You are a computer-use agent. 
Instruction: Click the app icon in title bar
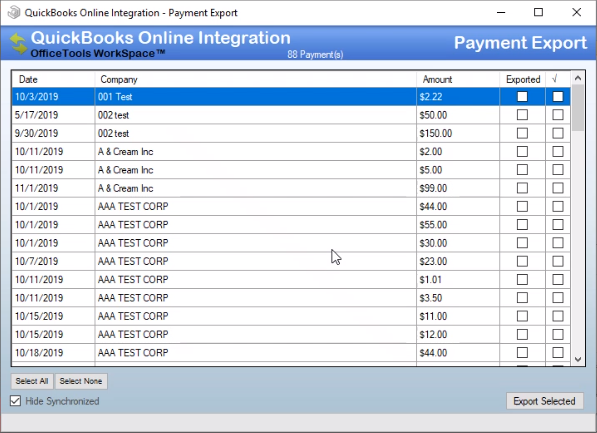pyautogui.click(x=14, y=12)
